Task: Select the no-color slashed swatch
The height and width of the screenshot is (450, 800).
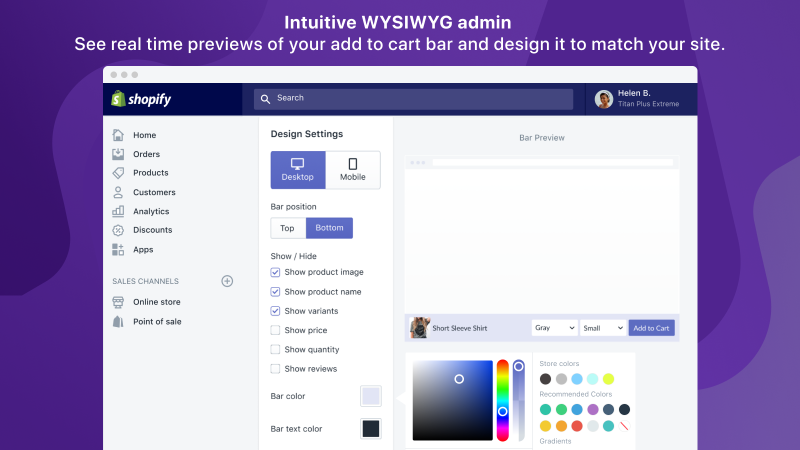Action: (x=624, y=426)
